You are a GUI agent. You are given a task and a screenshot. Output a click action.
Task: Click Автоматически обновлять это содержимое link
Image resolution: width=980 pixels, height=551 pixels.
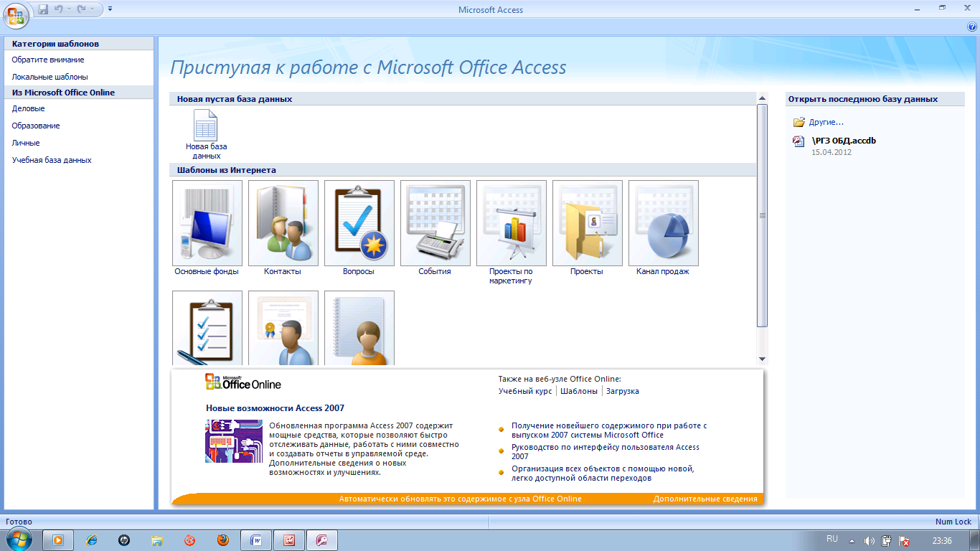tap(460, 499)
